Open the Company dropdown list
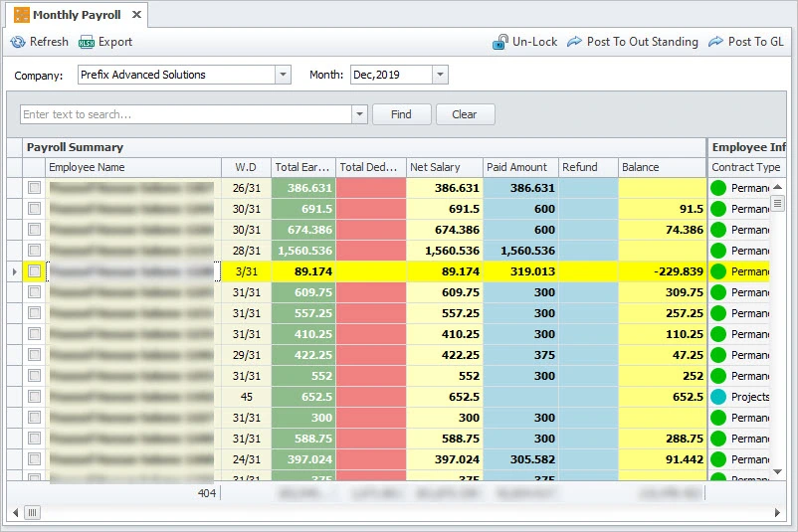The image size is (798, 532). [283, 75]
